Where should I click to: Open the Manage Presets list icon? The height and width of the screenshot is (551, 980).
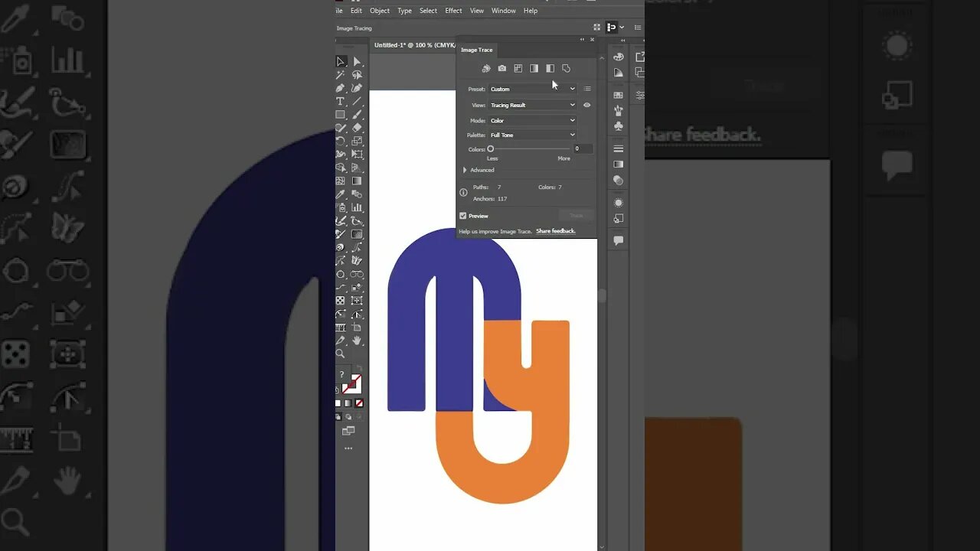coord(587,89)
